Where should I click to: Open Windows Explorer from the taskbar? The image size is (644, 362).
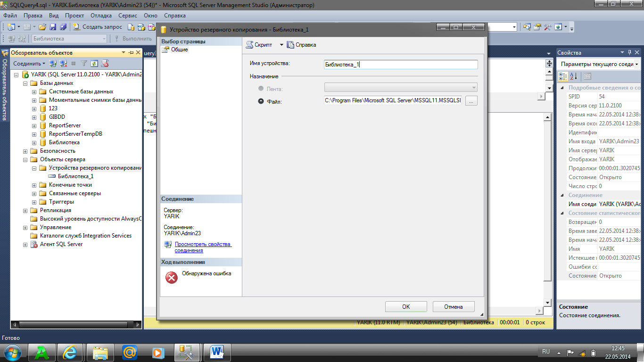100,352
